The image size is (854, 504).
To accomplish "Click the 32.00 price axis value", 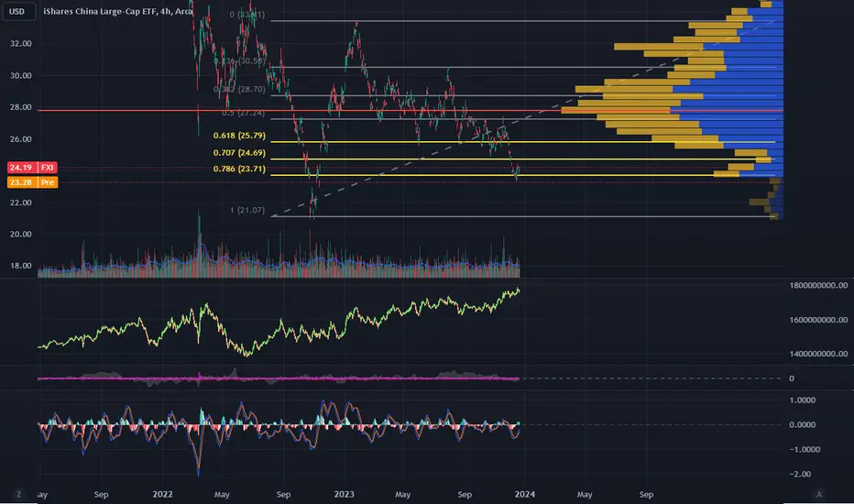I will (21, 44).
